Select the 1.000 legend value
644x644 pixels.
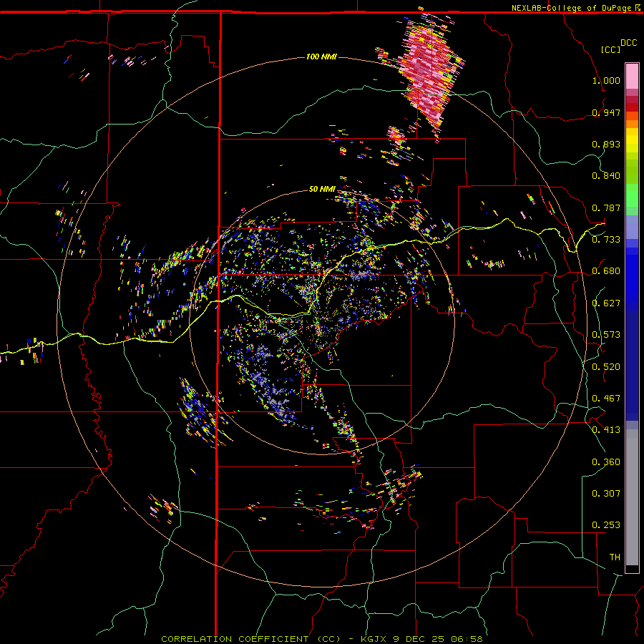click(606, 80)
